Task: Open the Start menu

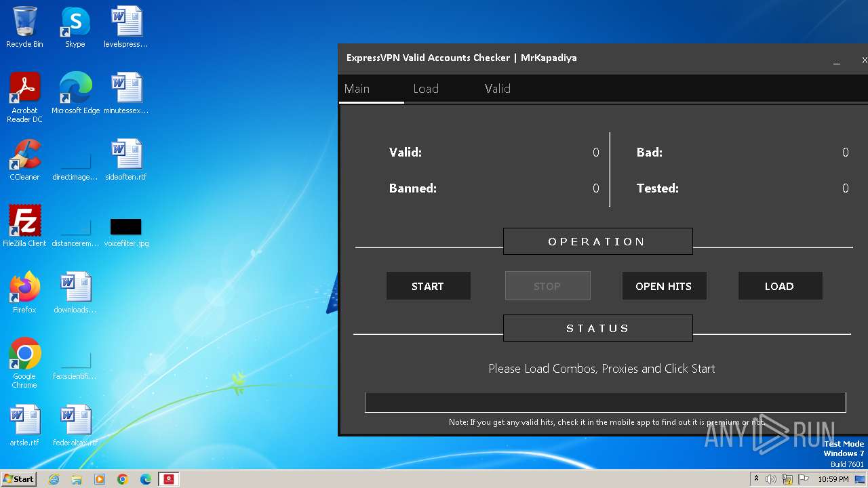Action: [18, 479]
